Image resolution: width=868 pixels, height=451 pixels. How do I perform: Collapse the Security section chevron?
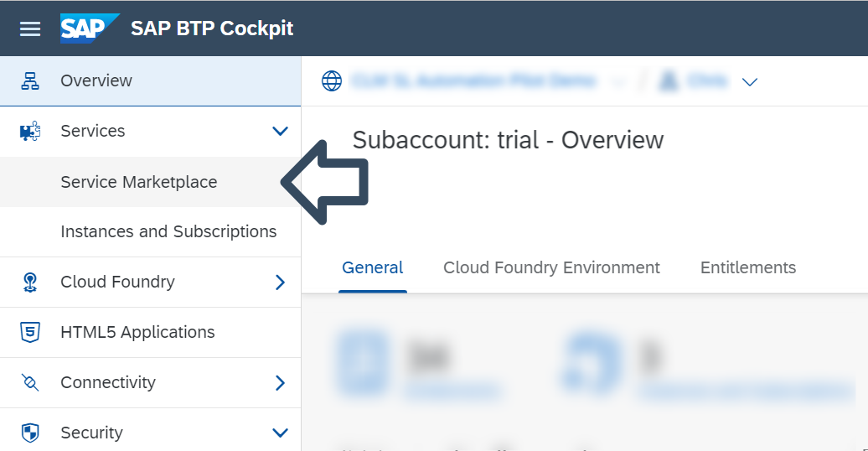(x=280, y=433)
